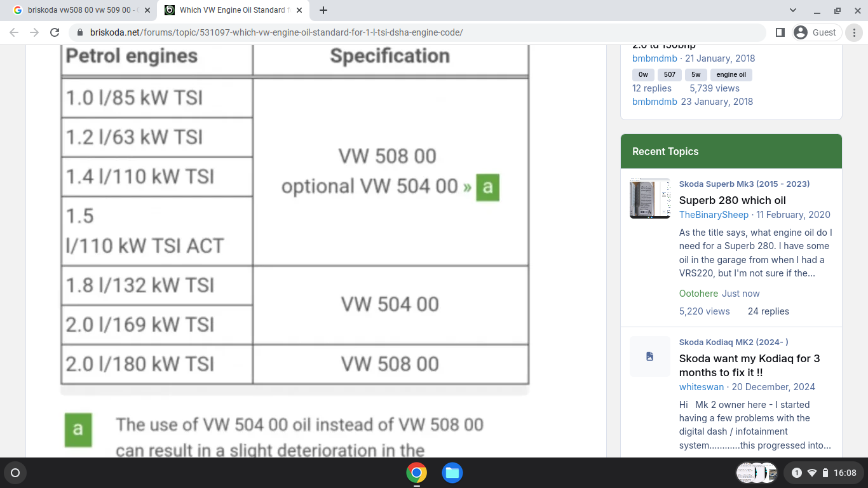Click the 'engine oil' tag
The height and width of the screenshot is (488, 868).
pyautogui.click(x=731, y=75)
